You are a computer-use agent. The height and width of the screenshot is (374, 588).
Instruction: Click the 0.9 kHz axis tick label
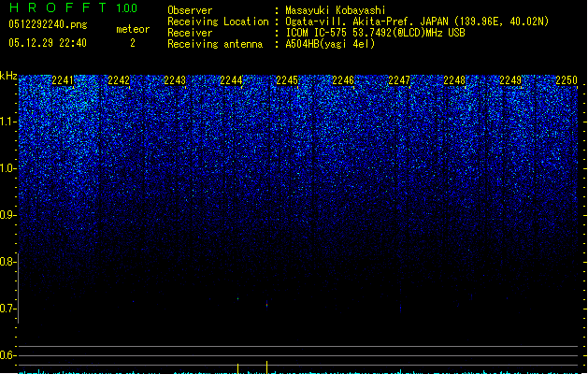click(x=8, y=215)
